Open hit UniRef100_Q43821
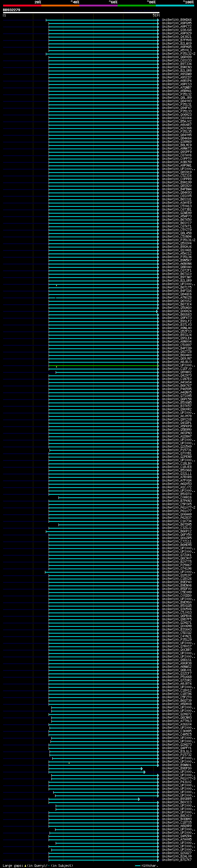 point(176,37)
